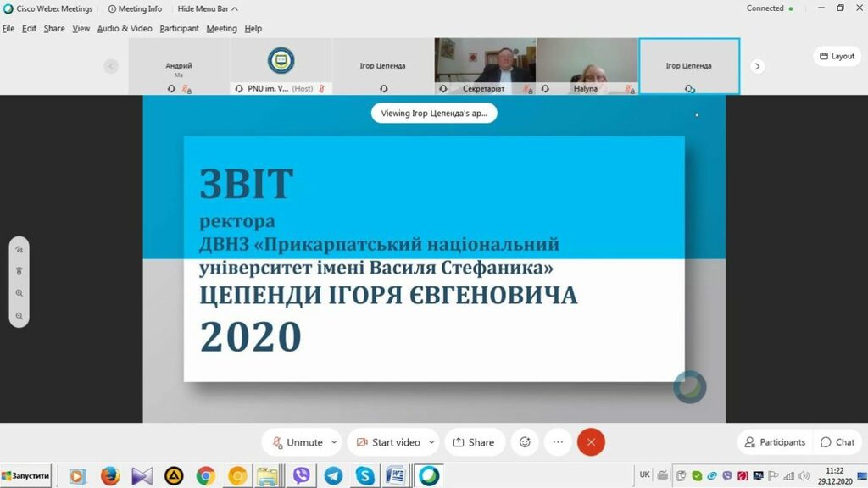
Task: Unmute the microphone
Action: click(x=297, y=442)
